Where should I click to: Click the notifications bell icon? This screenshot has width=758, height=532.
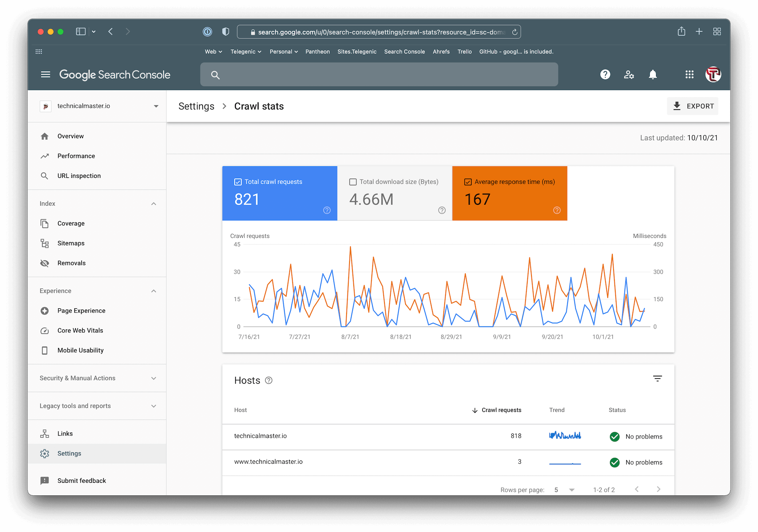click(653, 75)
